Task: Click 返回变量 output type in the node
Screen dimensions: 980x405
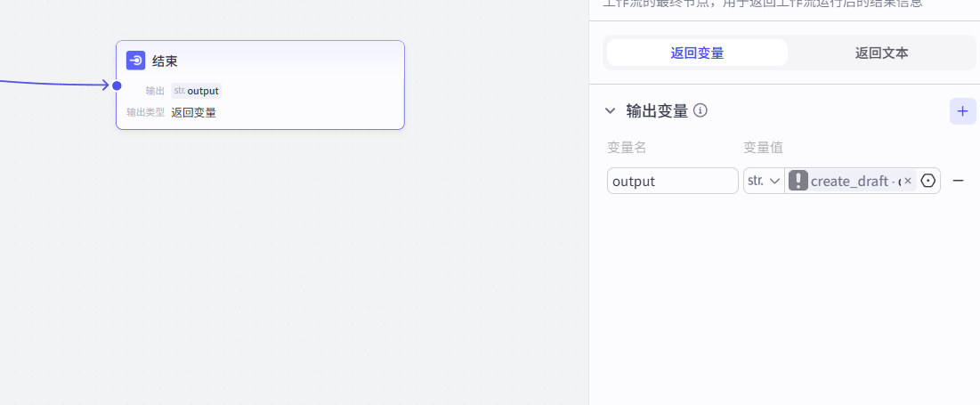Action: click(194, 112)
